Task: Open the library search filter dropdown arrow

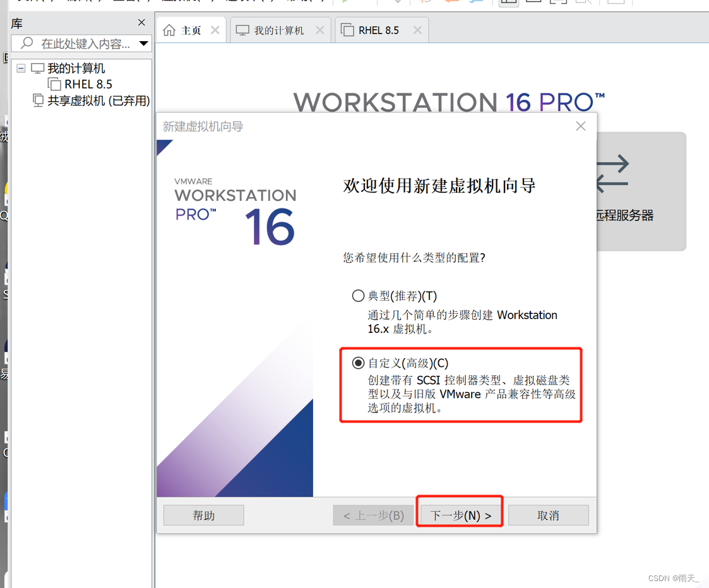Action: (x=144, y=44)
